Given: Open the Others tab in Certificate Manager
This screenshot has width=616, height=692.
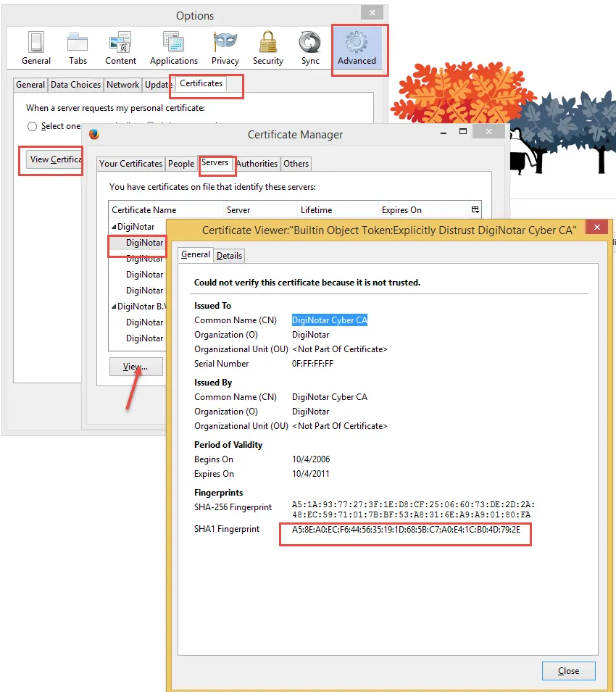Looking at the screenshot, I should tap(296, 164).
